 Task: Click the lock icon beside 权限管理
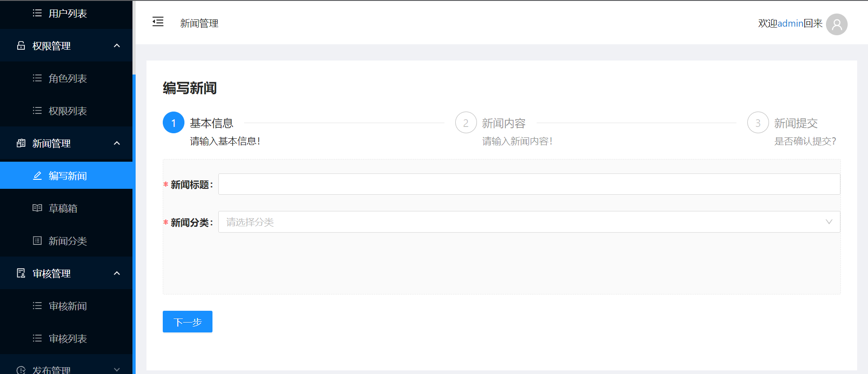tap(21, 46)
